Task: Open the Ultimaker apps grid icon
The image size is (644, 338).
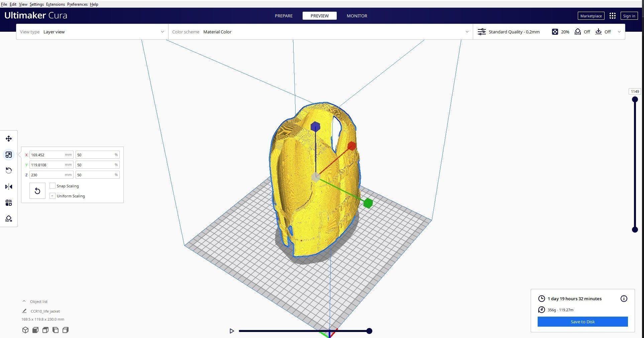Action: coord(613,16)
